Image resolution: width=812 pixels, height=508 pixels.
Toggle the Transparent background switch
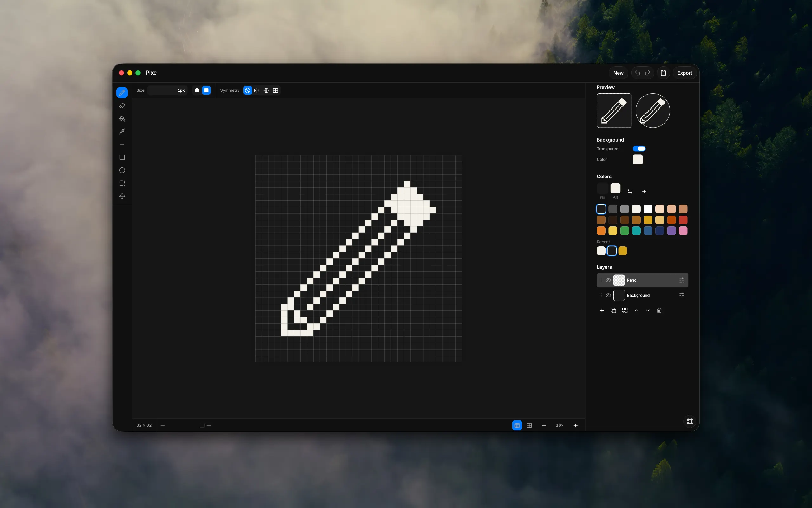639,149
